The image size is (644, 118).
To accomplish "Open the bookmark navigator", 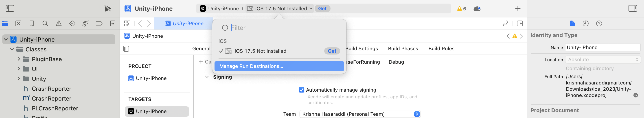I will 32,23.
